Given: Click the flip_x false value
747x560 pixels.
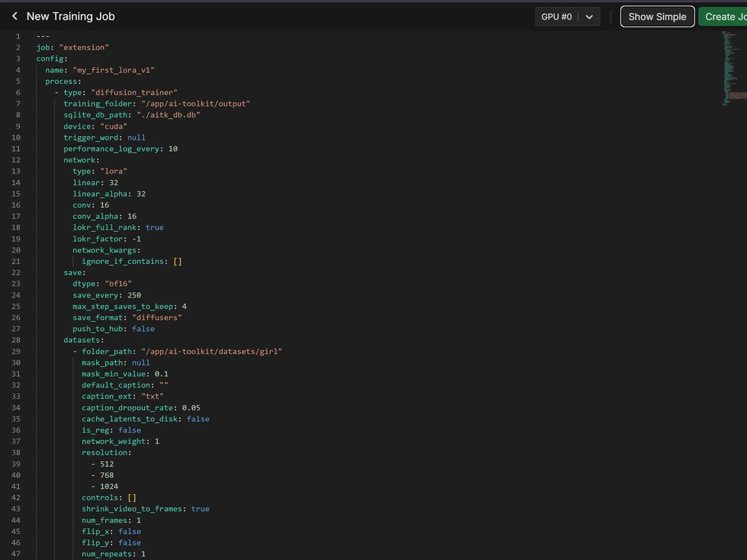Looking at the screenshot, I should click(129, 531).
